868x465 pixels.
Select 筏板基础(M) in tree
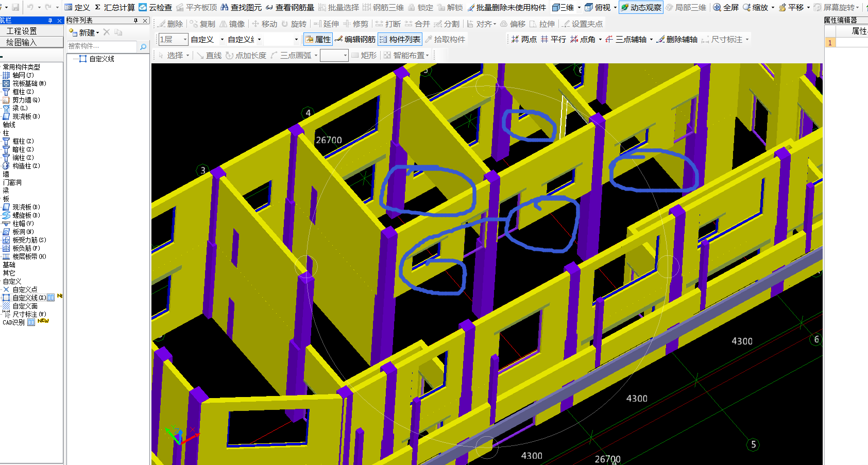tap(24, 83)
